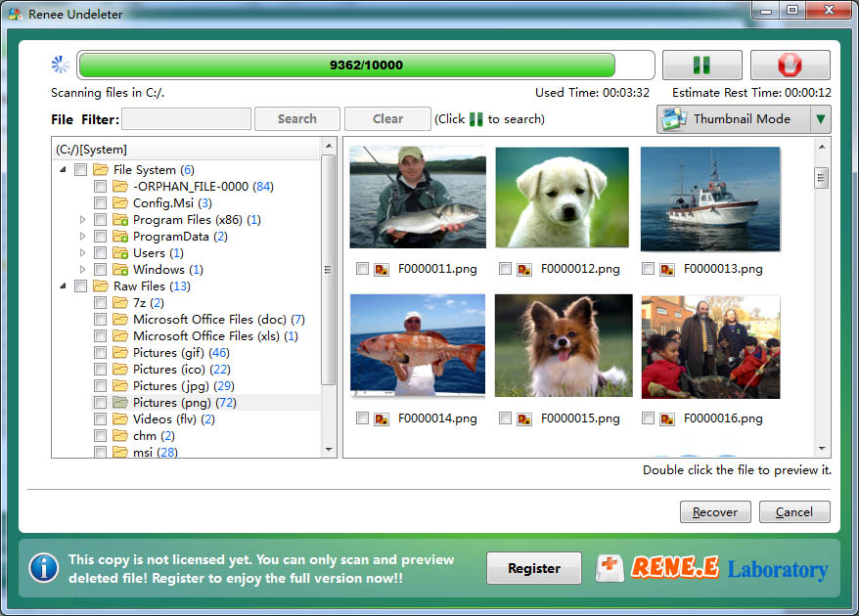Click the File System folder icon
859x616 pixels.
point(100,170)
